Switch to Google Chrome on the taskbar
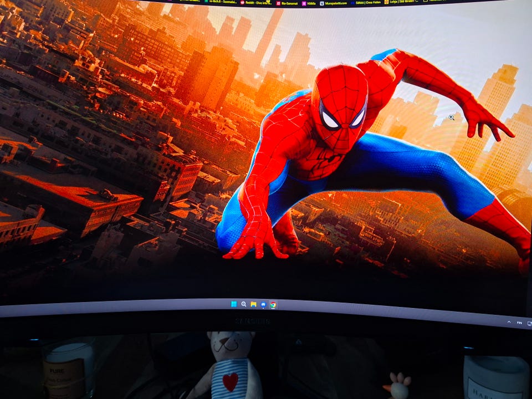The width and height of the screenshot is (532, 399). (273, 305)
